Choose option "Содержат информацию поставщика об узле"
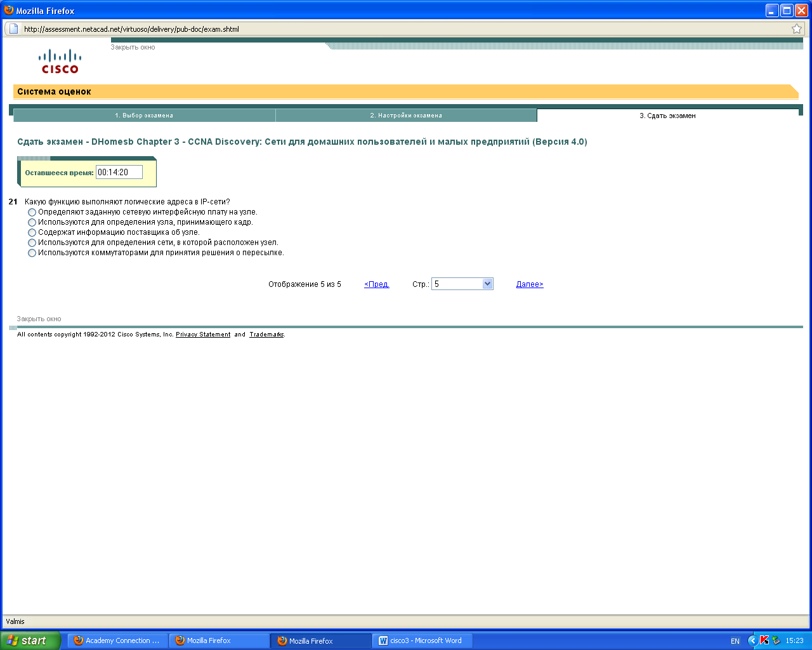Viewport: 812px width, 650px height. pos(32,233)
